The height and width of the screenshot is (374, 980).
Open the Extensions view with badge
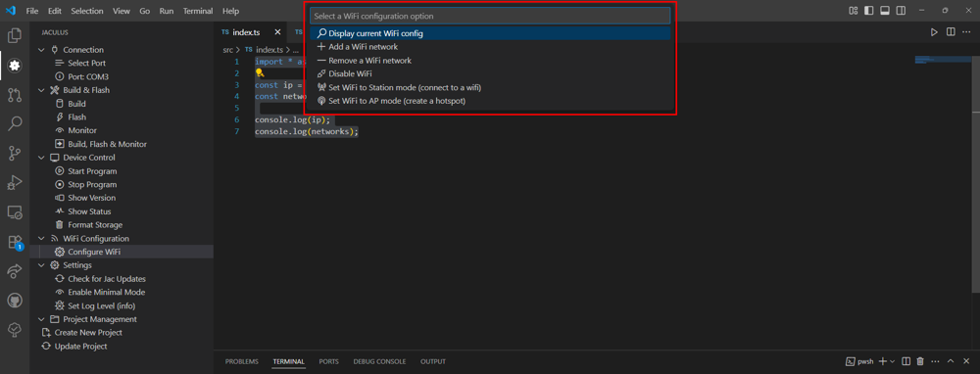tap(15, 242)
